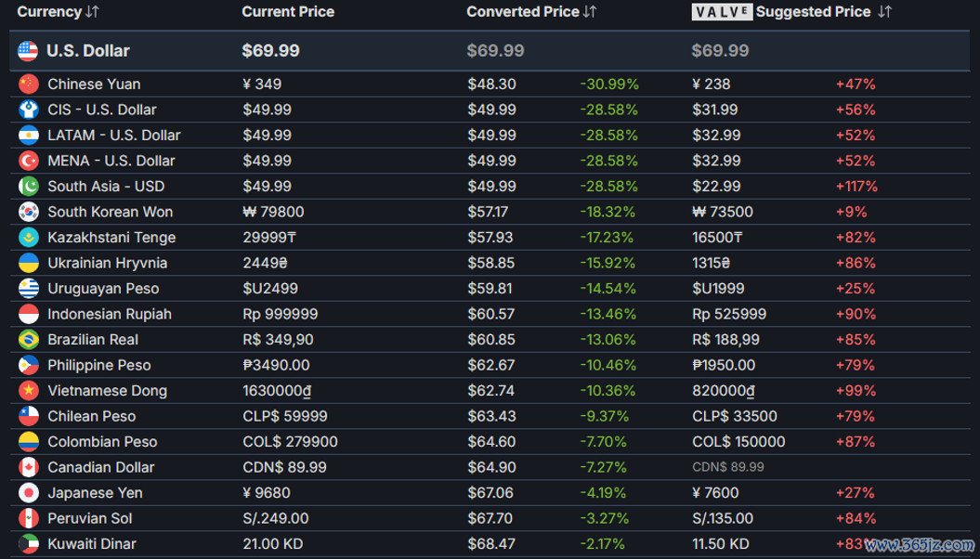Click the Chinese Yuan flag icon
Screen dimensions: 980x559
(x=29, y=84)
